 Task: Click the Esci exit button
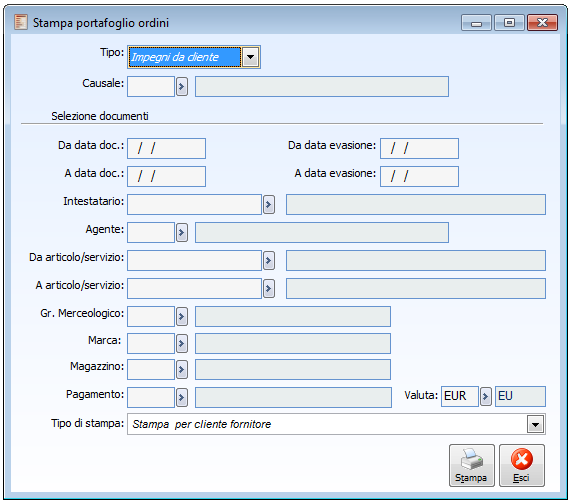(x=521, y=465)
